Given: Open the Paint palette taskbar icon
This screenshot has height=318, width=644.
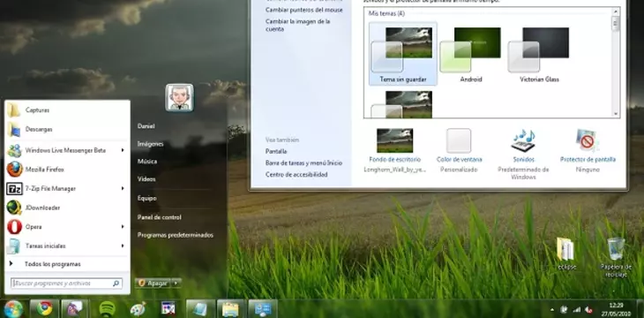Looking at the screenshot, I should (138, 309).
